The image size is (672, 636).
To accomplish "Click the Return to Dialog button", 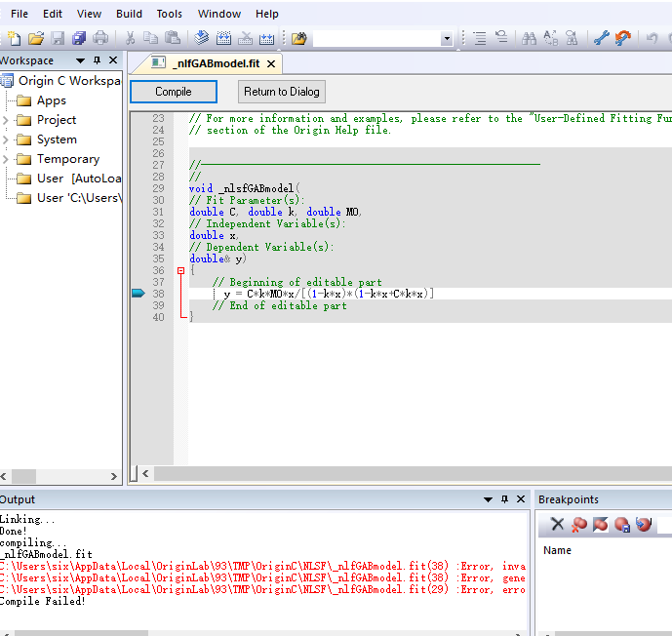I will point(281,92).
